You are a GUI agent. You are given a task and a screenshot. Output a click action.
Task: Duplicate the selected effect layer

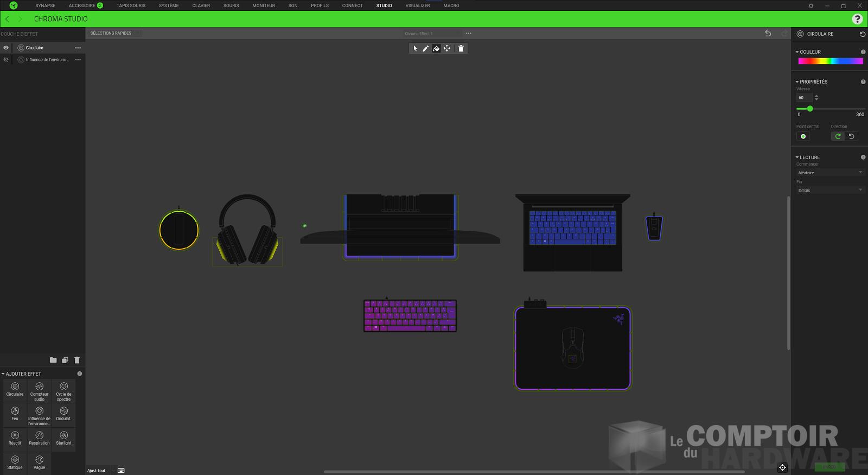tap(65, 360)
